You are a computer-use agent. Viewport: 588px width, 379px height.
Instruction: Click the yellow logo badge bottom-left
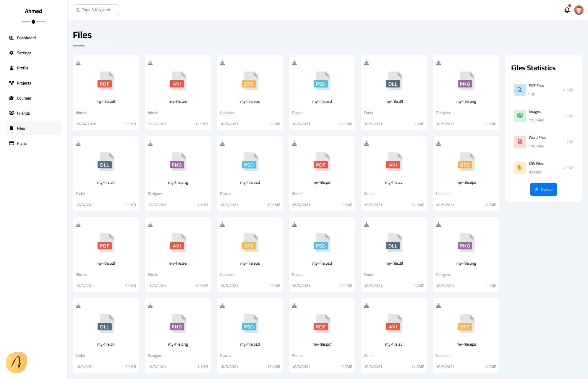point(16,362)
